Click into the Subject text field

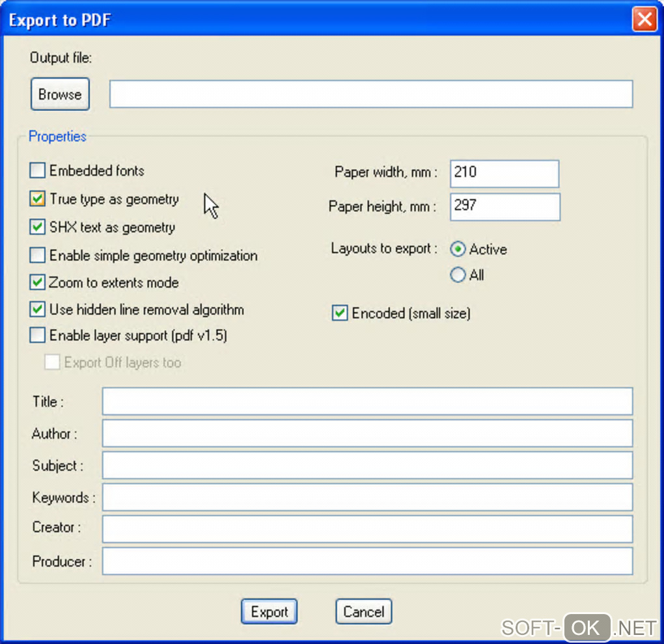click(367, 465)
